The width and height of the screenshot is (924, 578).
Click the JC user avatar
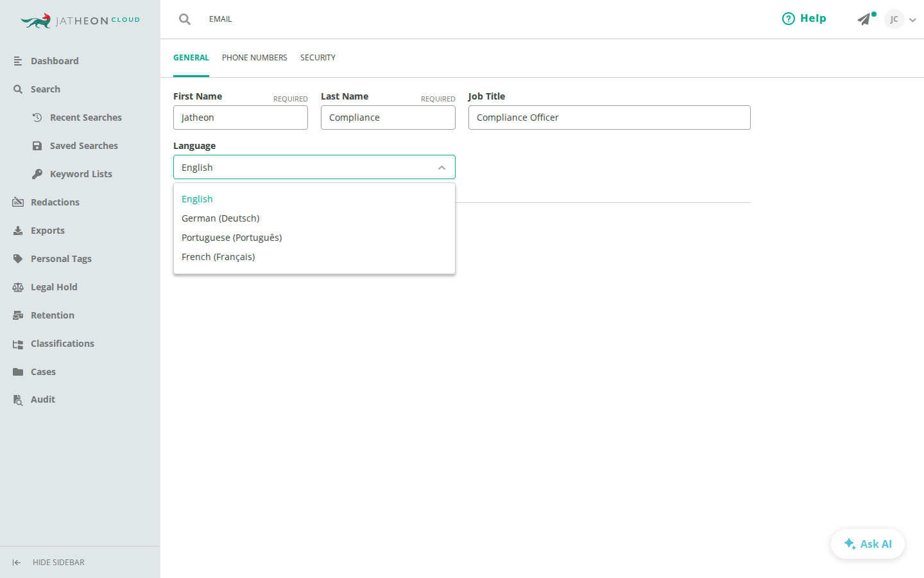point(894,19)
